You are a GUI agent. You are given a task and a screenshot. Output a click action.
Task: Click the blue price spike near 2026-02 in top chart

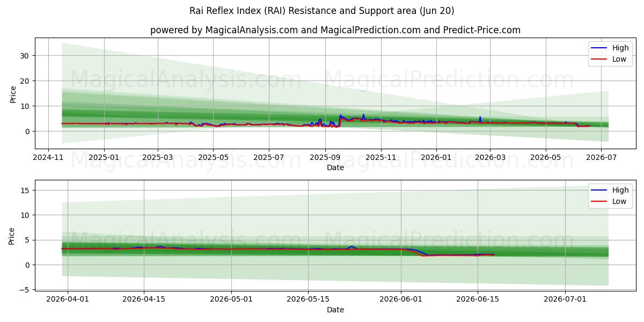coord(480,118)
